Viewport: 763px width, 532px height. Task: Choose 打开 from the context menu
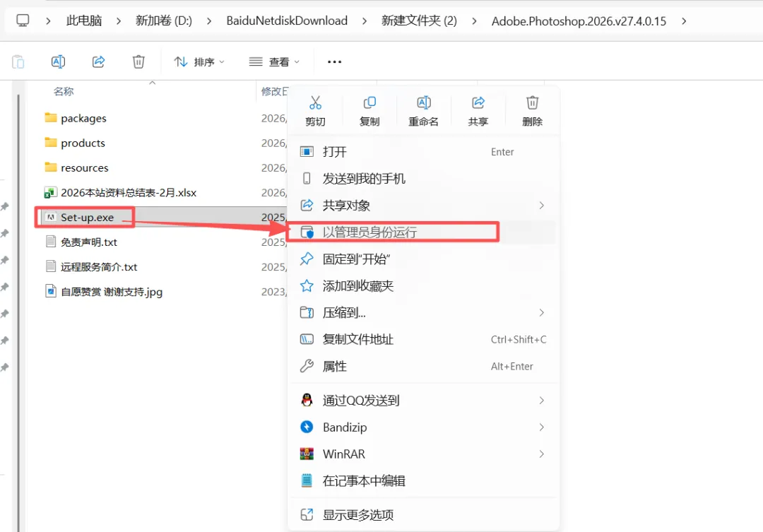pos(423,152)
